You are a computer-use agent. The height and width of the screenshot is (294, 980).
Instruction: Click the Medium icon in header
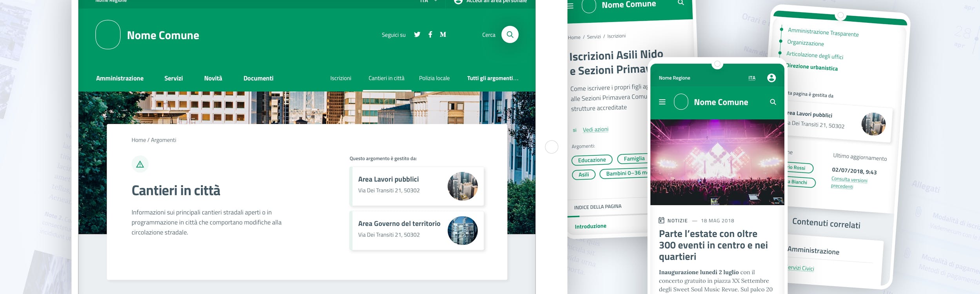tap(443, 34)
